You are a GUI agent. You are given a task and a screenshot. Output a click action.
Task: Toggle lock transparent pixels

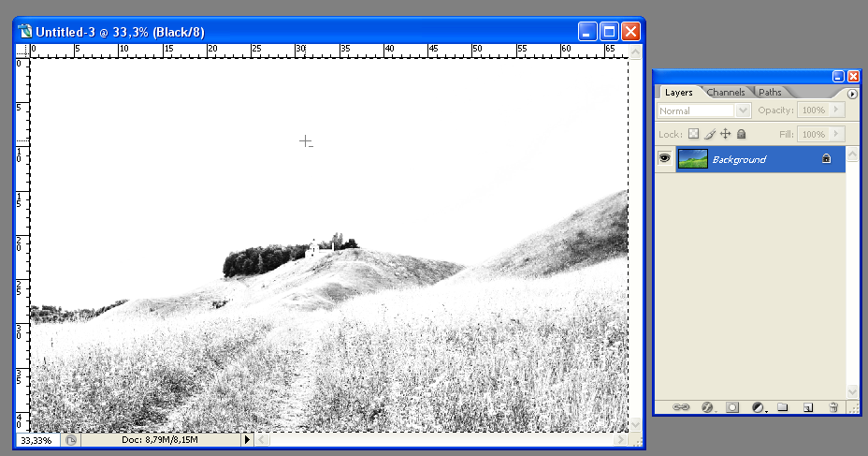point(694,134)
